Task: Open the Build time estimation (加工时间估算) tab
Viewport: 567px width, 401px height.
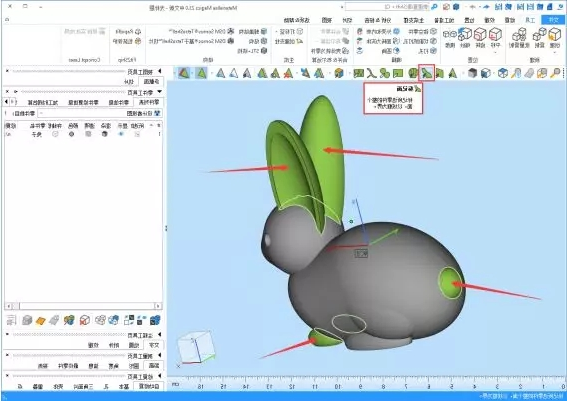Action: [43, 103]
